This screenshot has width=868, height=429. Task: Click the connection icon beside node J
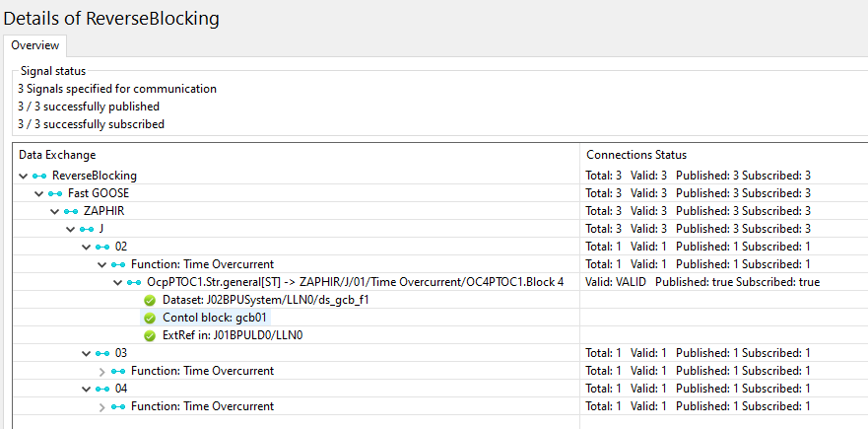coord(87,229)
